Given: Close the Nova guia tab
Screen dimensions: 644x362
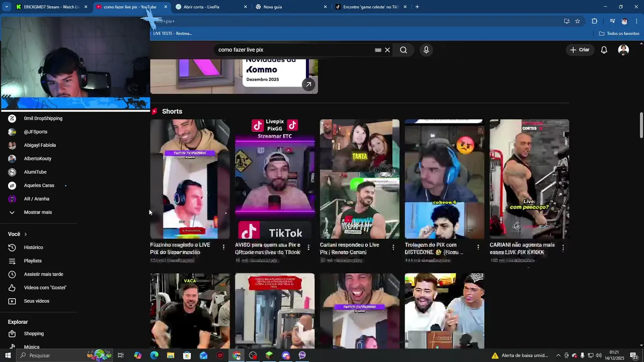Looking at the screenshot, I should coord(325,7).
